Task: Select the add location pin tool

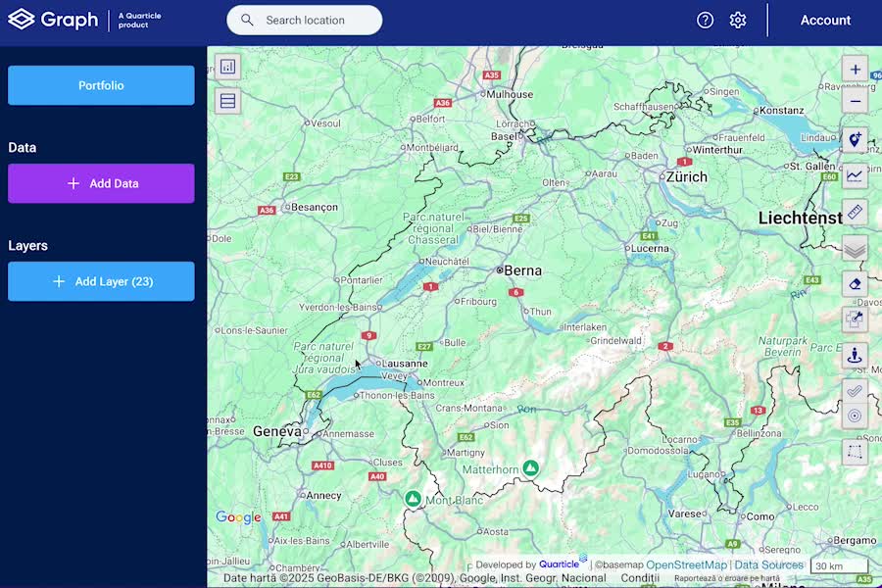Action: coord(855,139)
